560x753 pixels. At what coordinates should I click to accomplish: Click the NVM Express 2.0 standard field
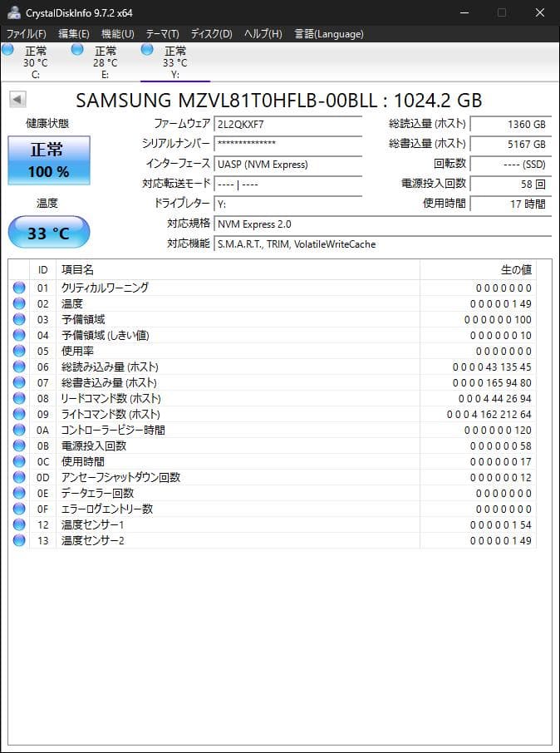coord(382,224)
